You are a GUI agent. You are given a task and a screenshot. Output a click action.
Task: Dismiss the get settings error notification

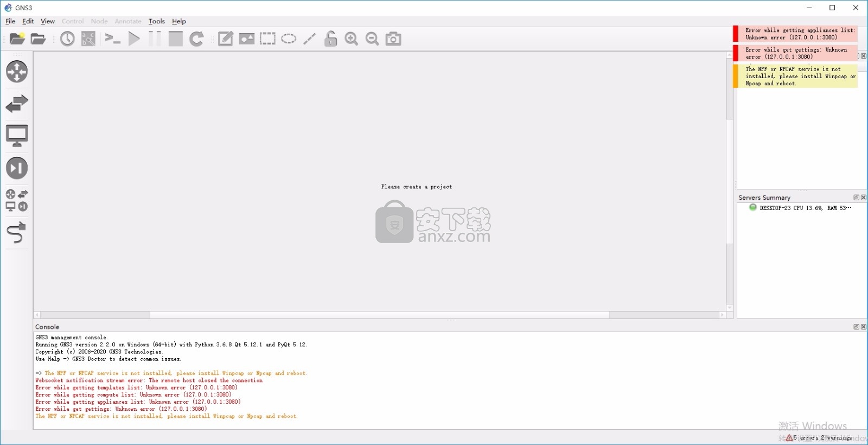[795, 53]
